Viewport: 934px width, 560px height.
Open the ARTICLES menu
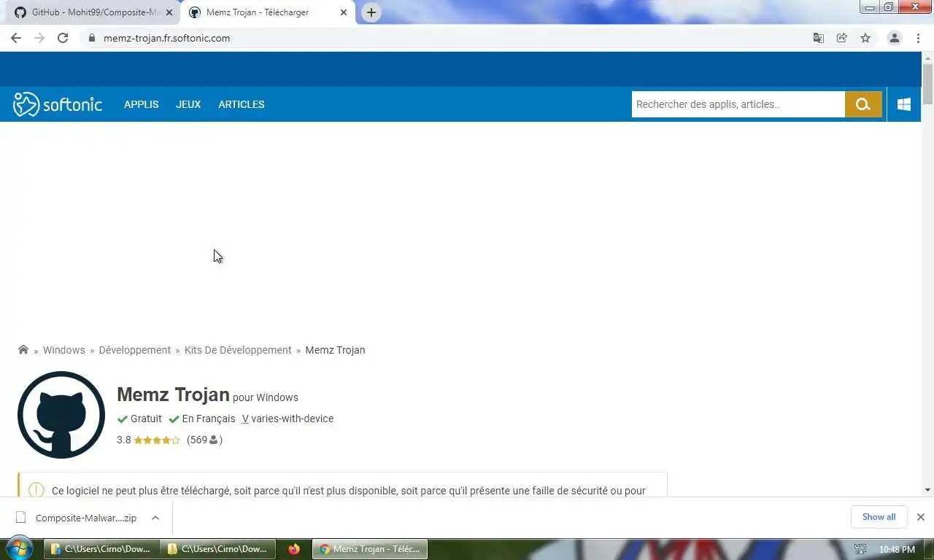242,104
